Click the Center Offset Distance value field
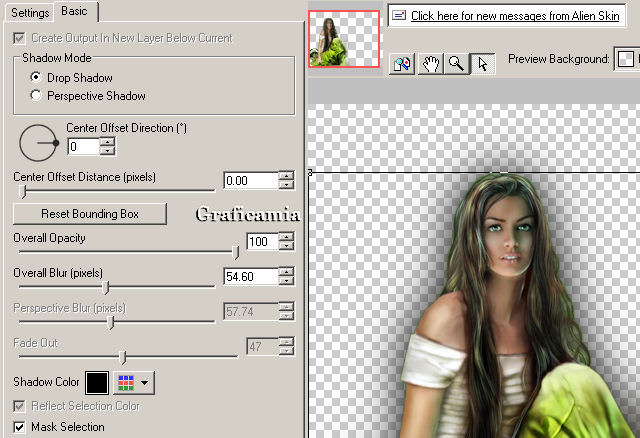The height and width of the screenshot is (438, 640). click(251, 180)
